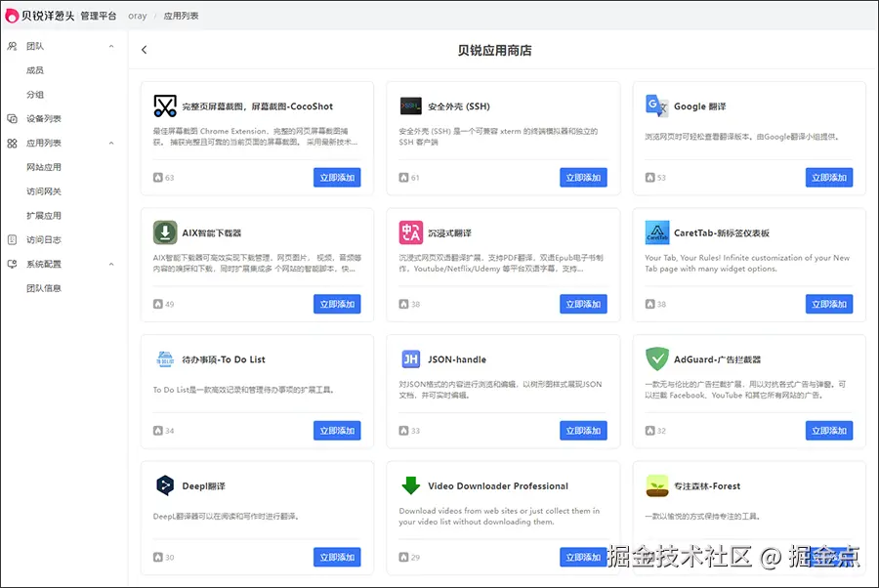Click 立即添加 for Google 翻译

829,177
